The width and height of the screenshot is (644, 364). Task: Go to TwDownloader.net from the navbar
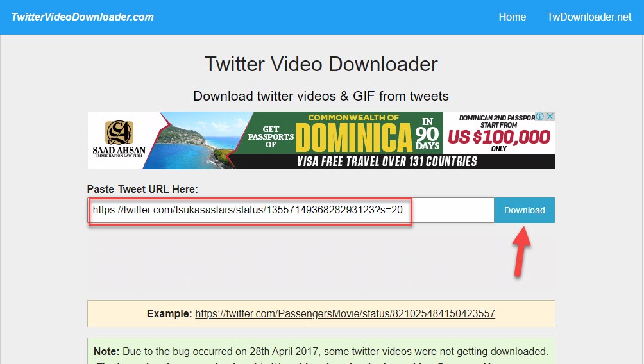tap(589, 17)
